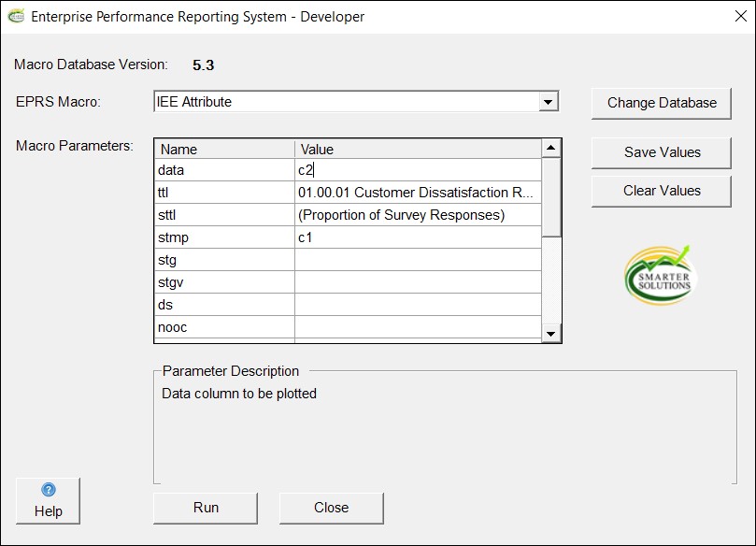Select the IEE Attribute combo box
Image resolution: width=756 pixels, height=546 pixels.
pos(346,102)
